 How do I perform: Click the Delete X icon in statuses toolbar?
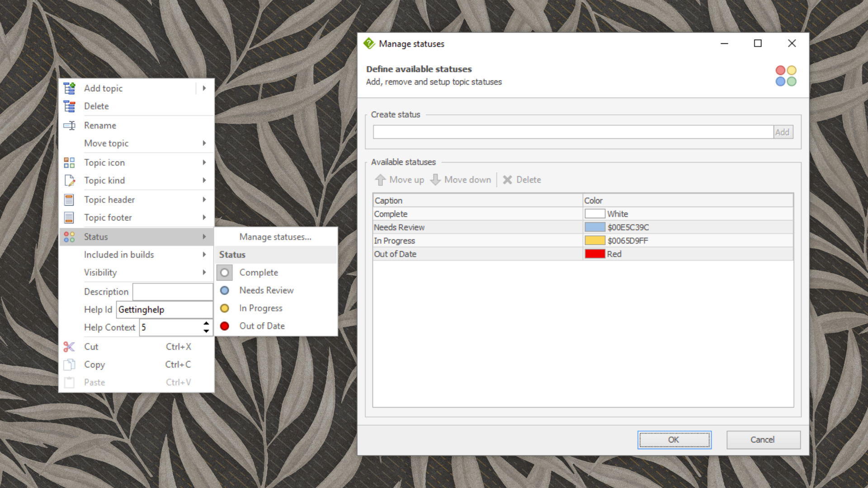508,180
